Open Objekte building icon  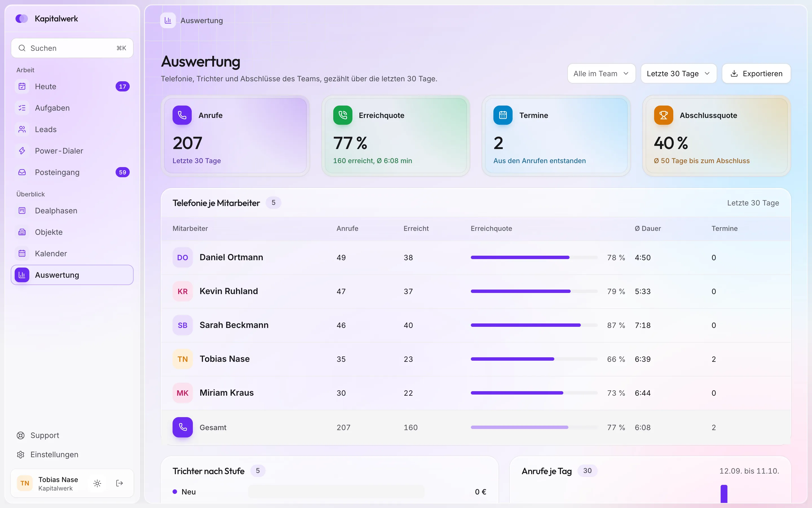point(22,232)
